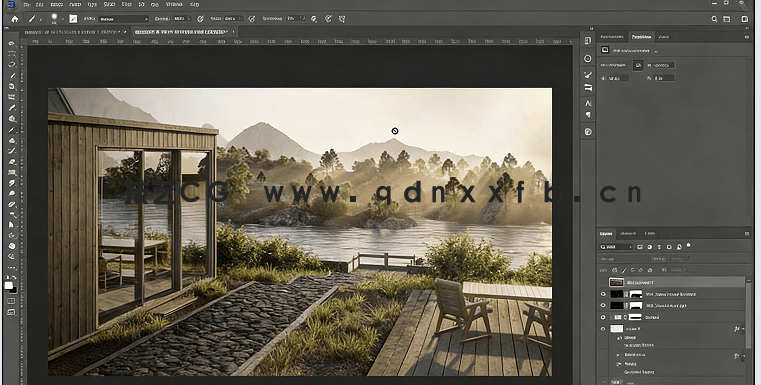The width and height of the screenshot is (761, 385).
Task: Select the Horizontal Type tool
Action: coord(12,215)
